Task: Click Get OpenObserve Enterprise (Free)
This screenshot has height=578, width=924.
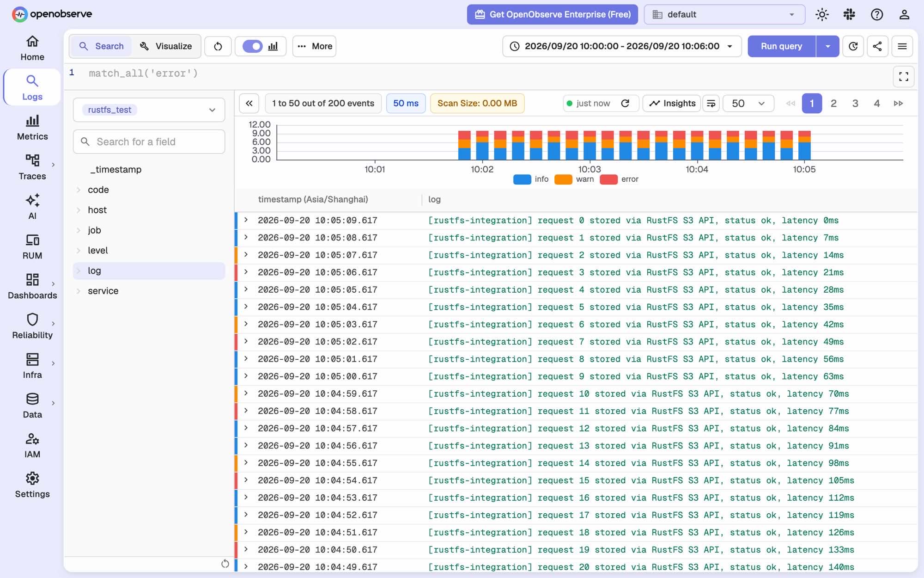Action: [553, 14]
